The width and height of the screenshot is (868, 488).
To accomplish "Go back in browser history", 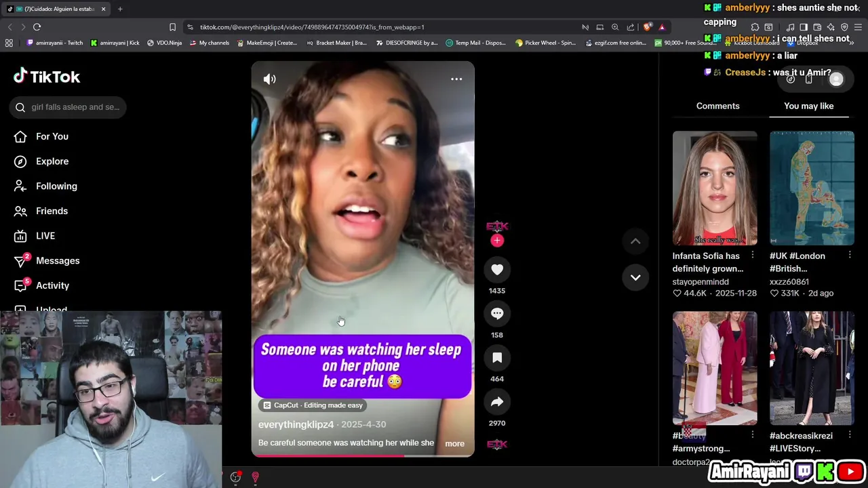I will (9, 27).
